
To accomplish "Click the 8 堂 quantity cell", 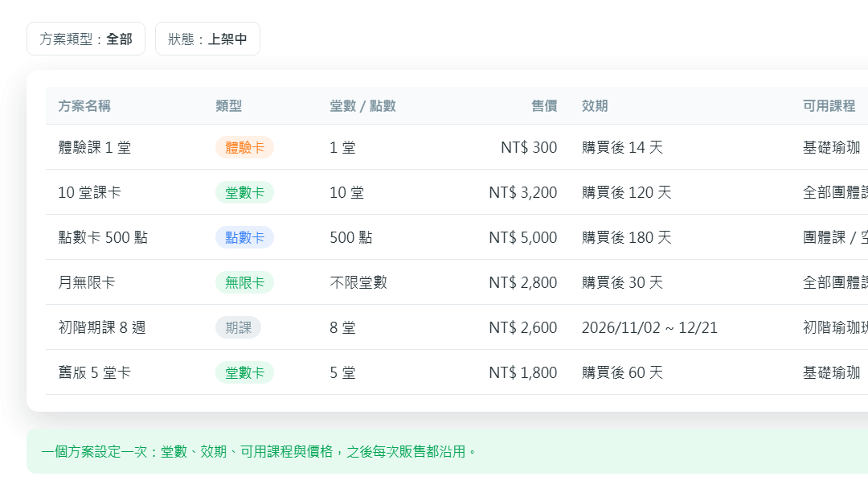I will (x=342, y=327).
